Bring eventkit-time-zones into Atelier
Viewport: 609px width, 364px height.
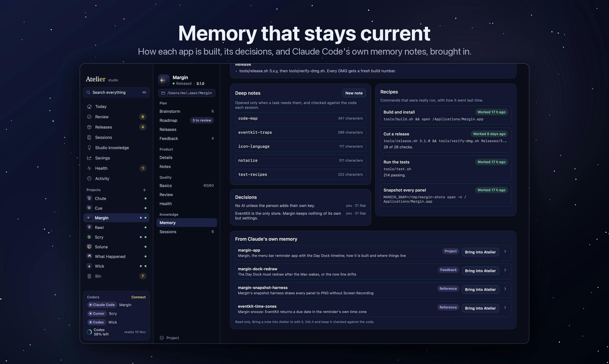click(x=480, y=308)
